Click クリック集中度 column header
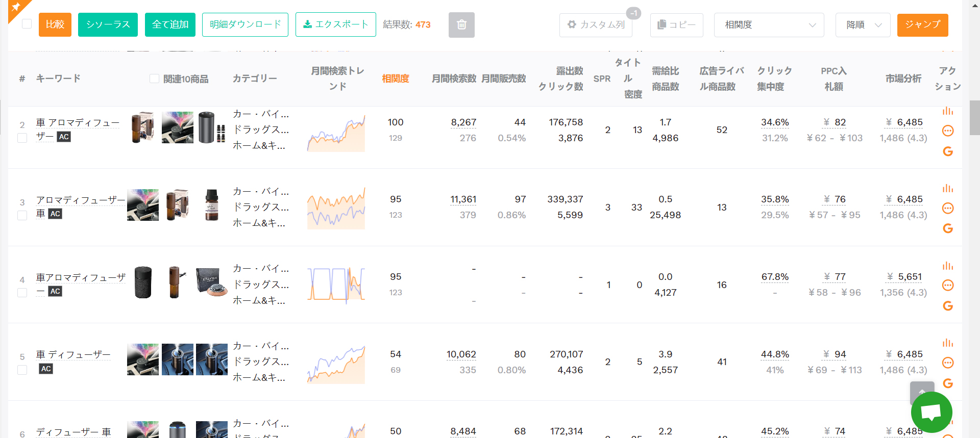Image resolution: width=980 pixels, height=438 pixels. coord(774,79)
